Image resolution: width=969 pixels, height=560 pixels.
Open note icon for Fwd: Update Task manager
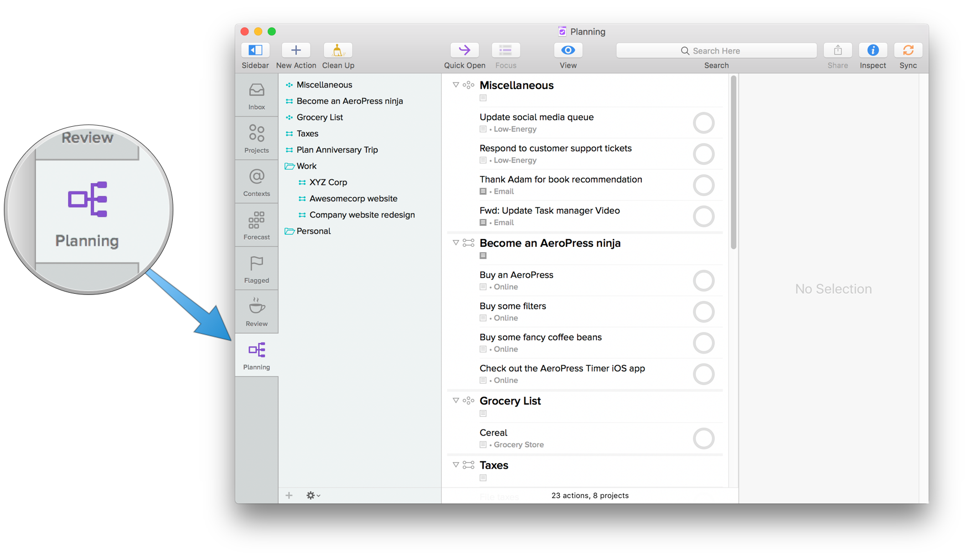tap(483, 222)
